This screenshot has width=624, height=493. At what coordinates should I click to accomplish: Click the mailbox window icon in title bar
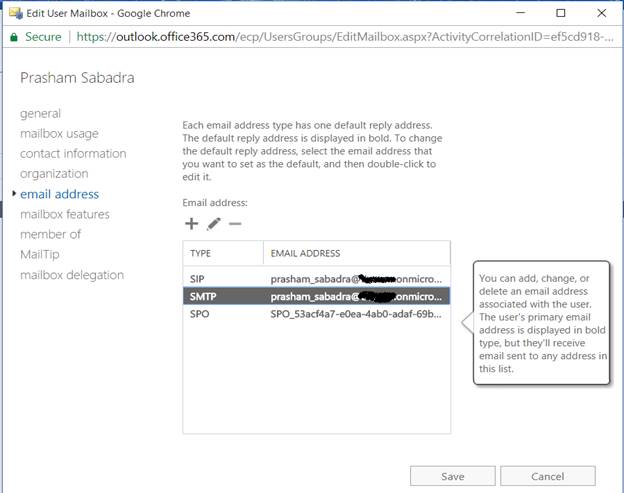pyautogui.click(x=16, y=13)
